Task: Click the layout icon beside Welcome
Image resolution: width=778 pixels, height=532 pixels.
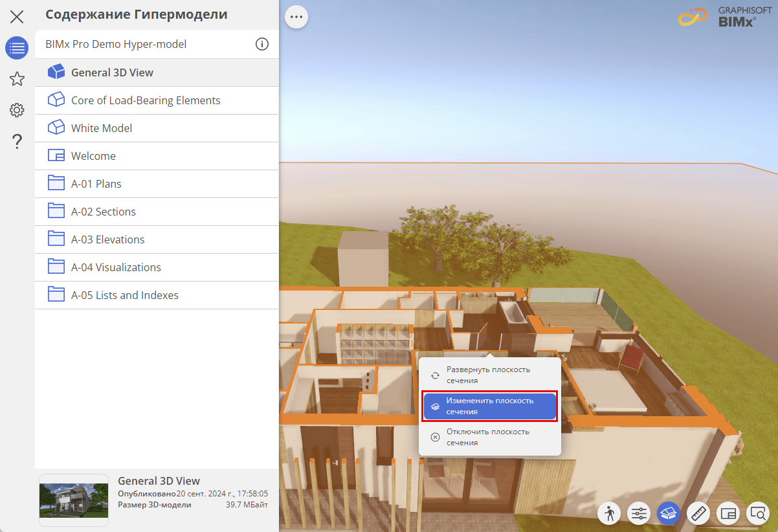Action: 56,156
